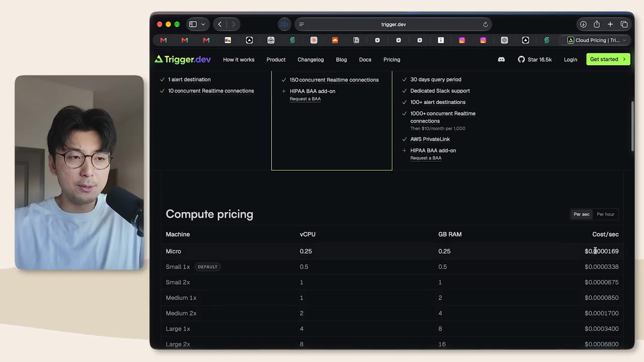Go to the Changelog page

tap(310, 59)
